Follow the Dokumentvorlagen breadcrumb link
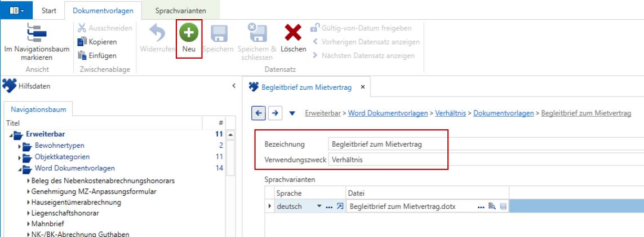 [x=504, y=113]
